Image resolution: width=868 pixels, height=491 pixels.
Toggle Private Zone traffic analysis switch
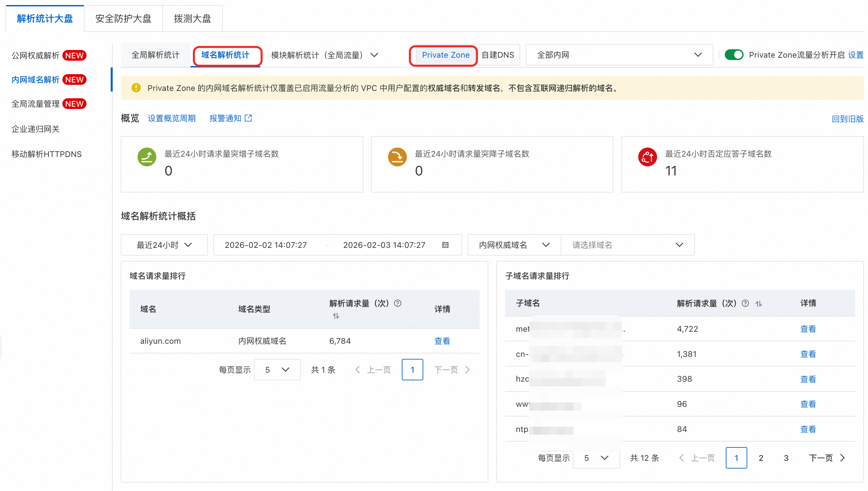tap(734, 55)
